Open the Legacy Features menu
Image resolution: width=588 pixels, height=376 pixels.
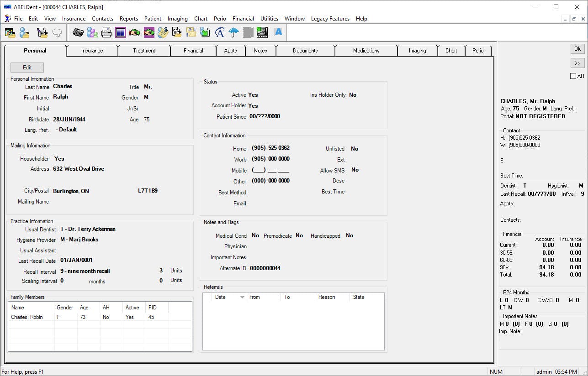(330, 19)
